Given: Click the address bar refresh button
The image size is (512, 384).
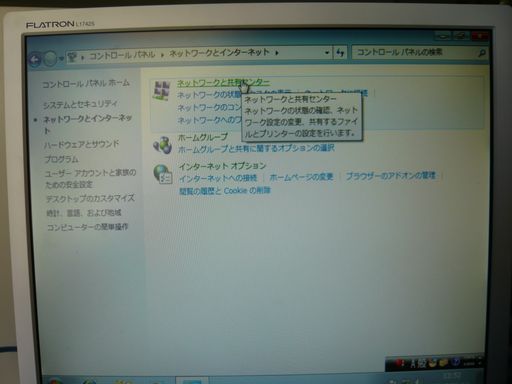Looking at the screenshot, I should click(x=340, y=53).
